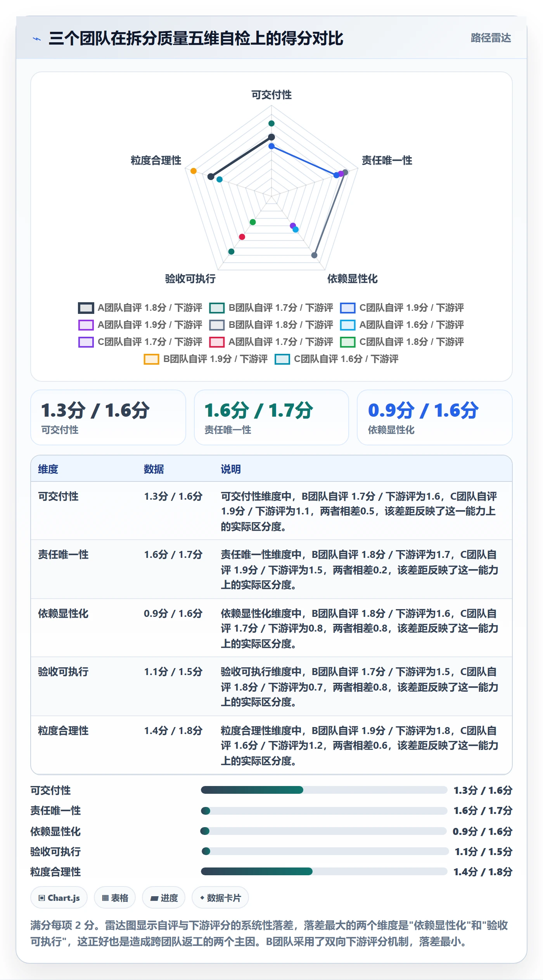Click the "数据" table column header
Viewport: 543px width, 980px height.
point(154,469)
